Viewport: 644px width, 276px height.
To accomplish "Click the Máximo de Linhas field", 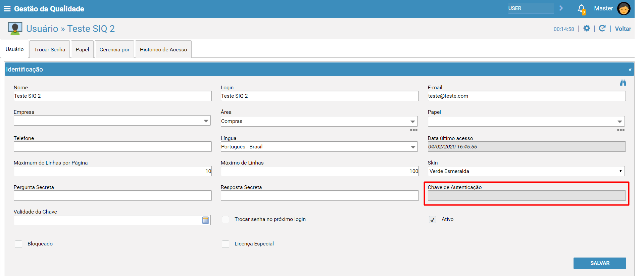I will 320,171.
